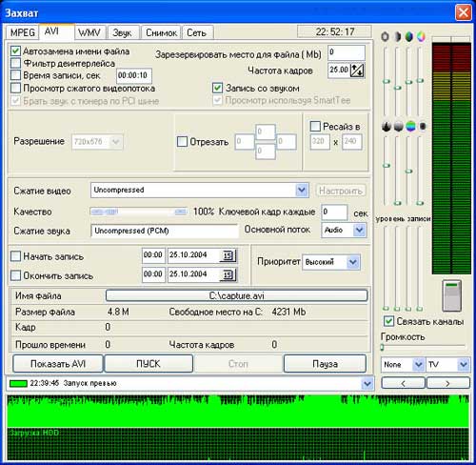Click the rainbow-striped sphere icon
The image size is (476, 465).
coord(410,126)
